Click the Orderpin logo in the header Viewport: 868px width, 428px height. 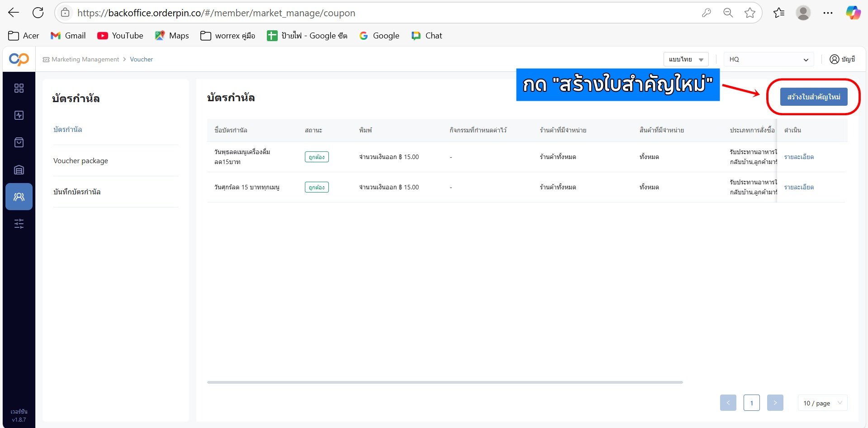19,59
